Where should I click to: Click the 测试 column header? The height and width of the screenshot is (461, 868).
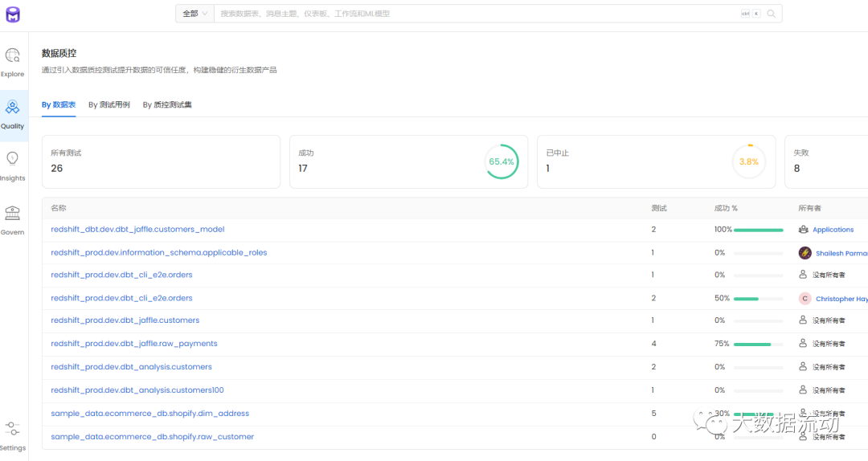point(659,208)
